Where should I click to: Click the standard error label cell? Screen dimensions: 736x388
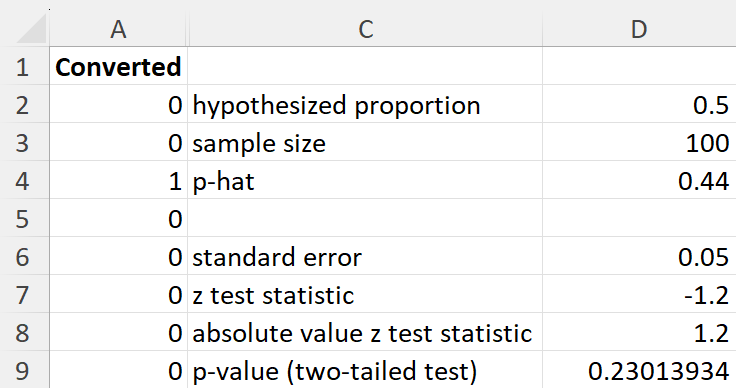coord(365,256)
